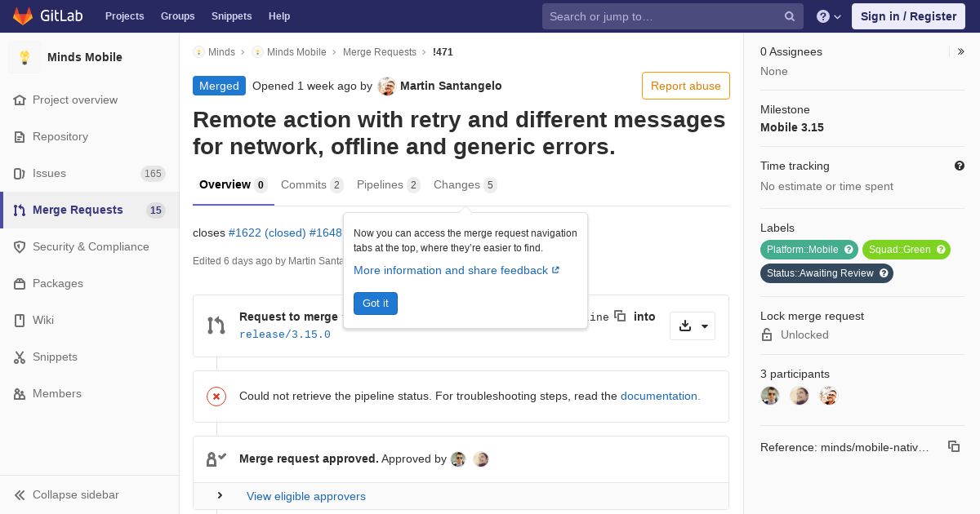Open the Help top menu item
This screenshot has width=980, height=514.
coord(279,16)
